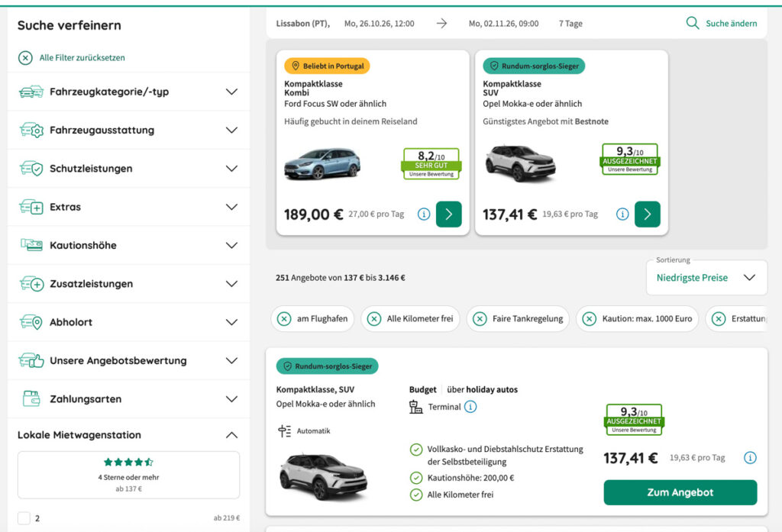Click the Opel Mokka-e image in top card
This screenshot has height=532, width=782.
520,163
